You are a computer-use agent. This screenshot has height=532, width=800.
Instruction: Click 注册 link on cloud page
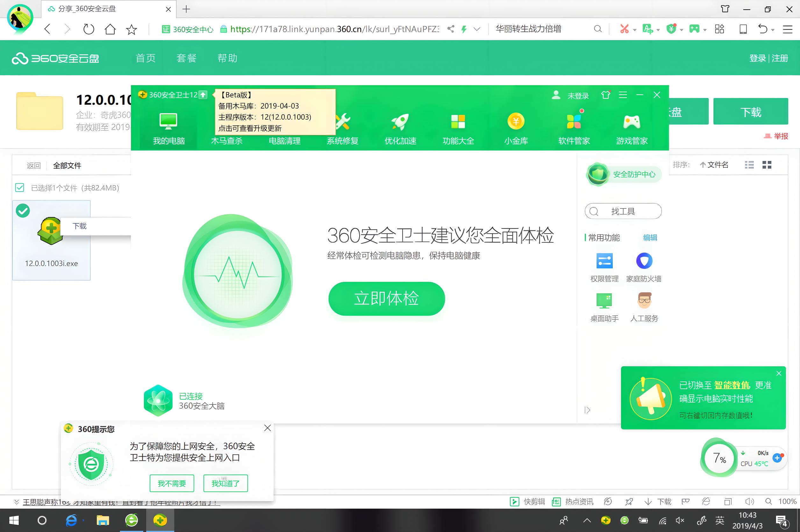coord(780,58)
